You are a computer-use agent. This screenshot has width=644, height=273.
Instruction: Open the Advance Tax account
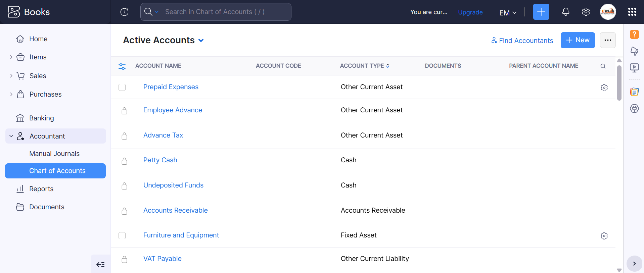[x=163, y=135]
